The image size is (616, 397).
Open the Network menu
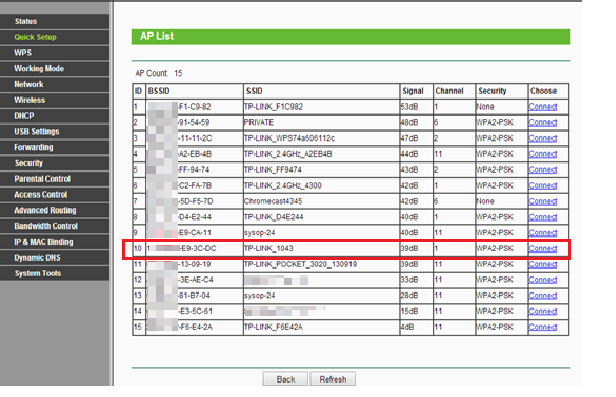(x=29, y=84)
